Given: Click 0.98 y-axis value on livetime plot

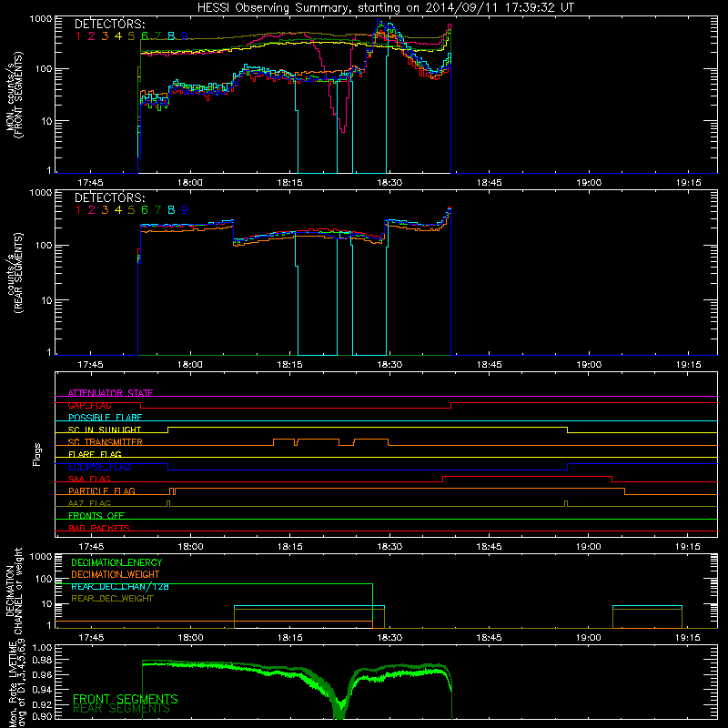Looking at the screenshot, I should tap(42, 660).
